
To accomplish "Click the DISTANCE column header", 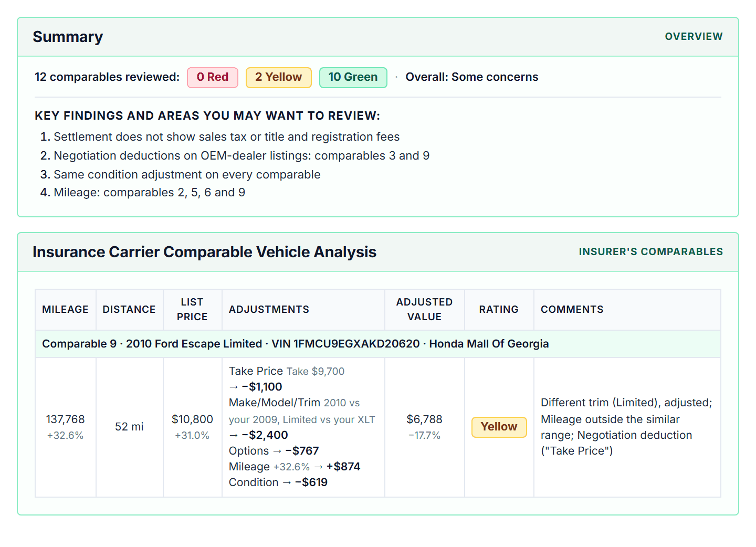I will tap(129, 309).
